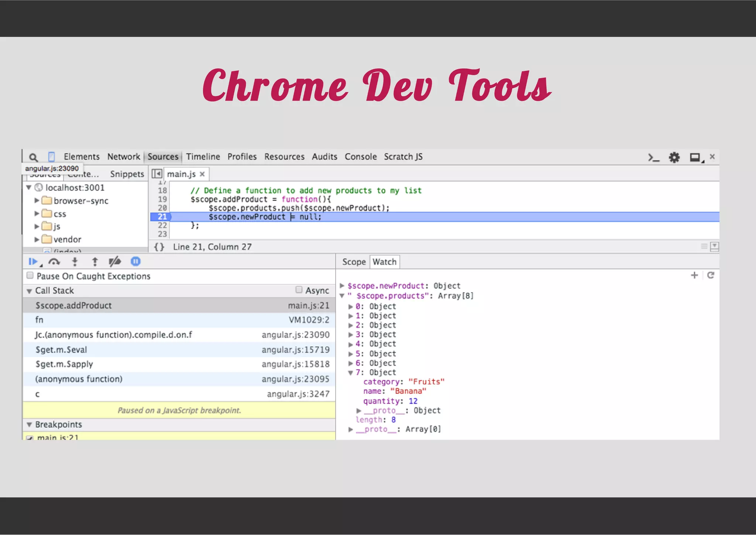Image resolution: width=756 pixels, height=535 pixels.
Task: Step over next function call
Action: [x=54, y=262]
